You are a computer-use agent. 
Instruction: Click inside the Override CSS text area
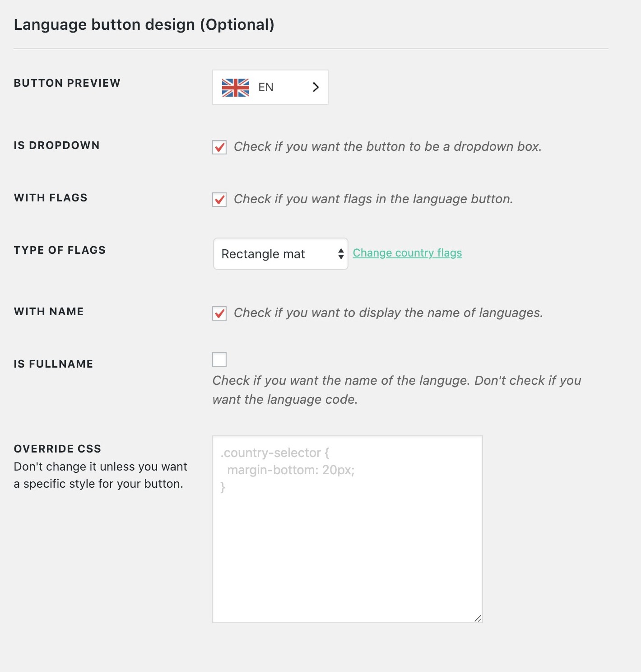pos(347,529)
